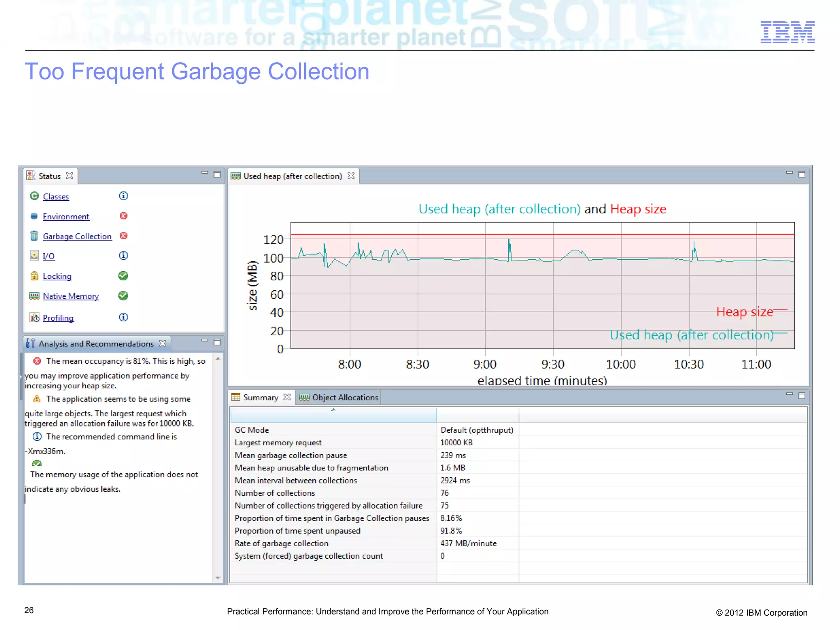Screen dimensions: 840x630
Task: Select the System (forced) garbage collection count row
Action: [x=518, y=556]
